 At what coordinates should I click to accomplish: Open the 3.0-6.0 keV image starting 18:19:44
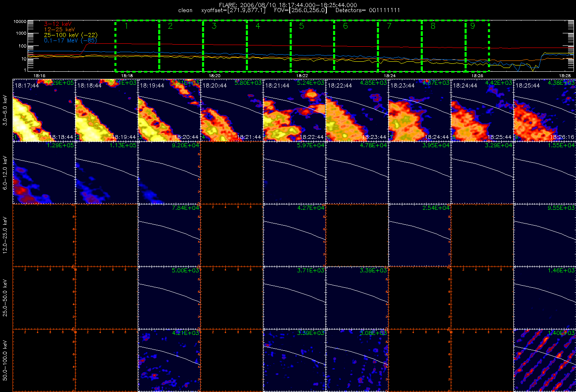coord(169,110)
